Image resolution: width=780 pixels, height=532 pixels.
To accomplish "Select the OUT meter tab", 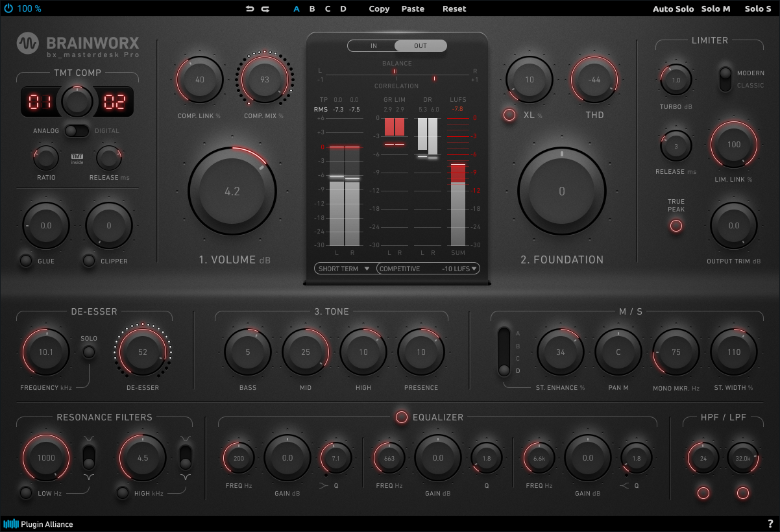I will click(420, 46).
